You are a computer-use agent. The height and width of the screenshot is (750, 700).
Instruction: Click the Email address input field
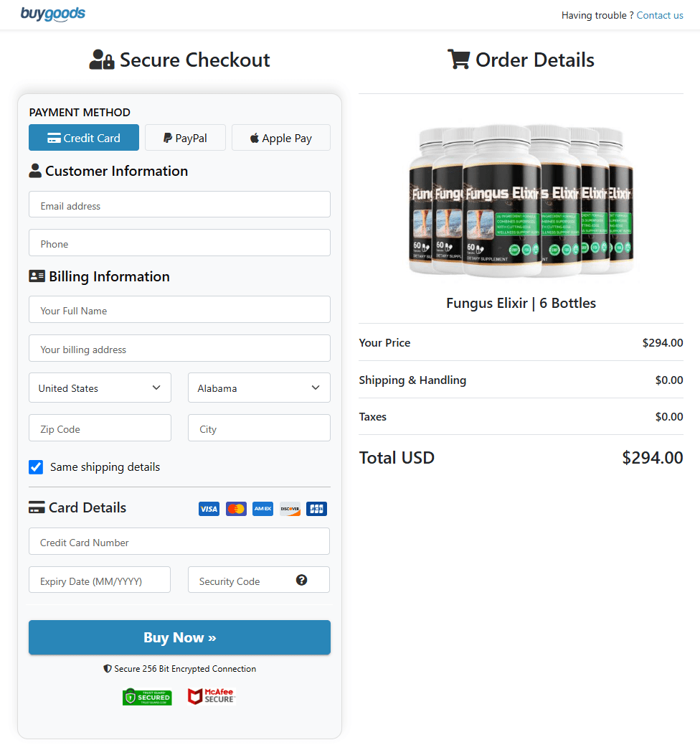[x=179, y=204]
